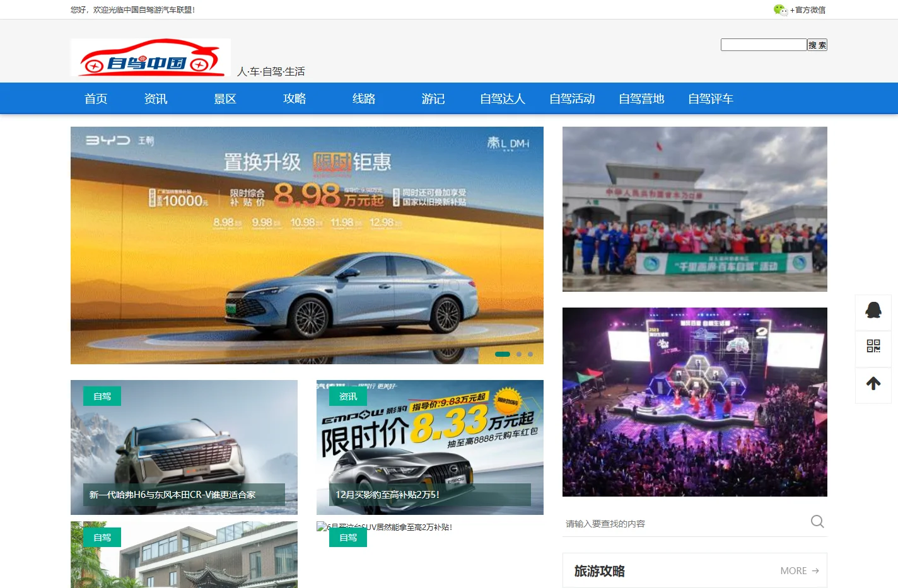
Task: Open 12月买影豹至高补贴2万5 article title
Action: tap(387, 495)
